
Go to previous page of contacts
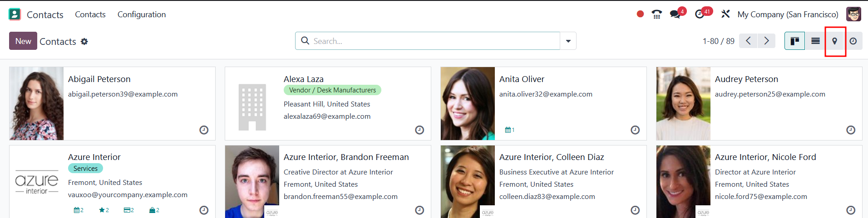tap(748, 41)
